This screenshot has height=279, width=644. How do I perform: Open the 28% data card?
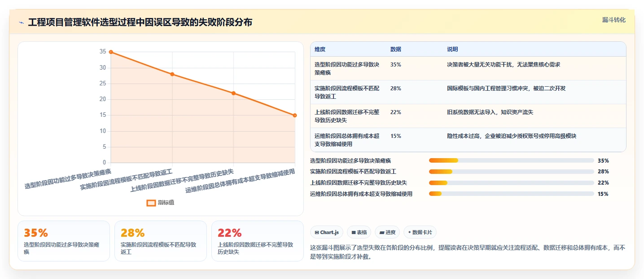[161, 241]
